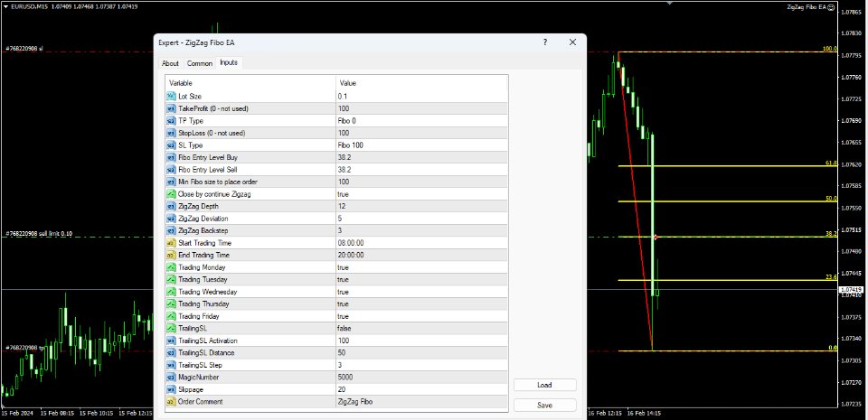
Task: Click the TP Type row icon
Action: point(171,120)
